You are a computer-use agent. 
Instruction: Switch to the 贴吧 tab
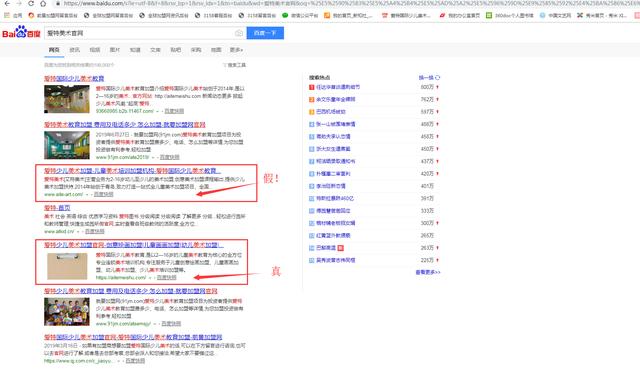(x=176, y=50)
